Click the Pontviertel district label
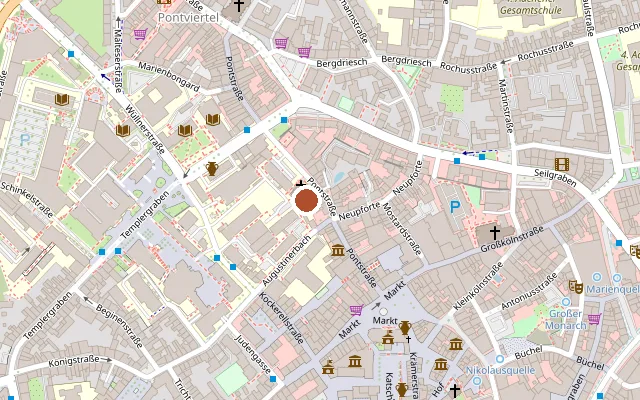Viewport: 640px width, 400px height. (x=188, y=18)
